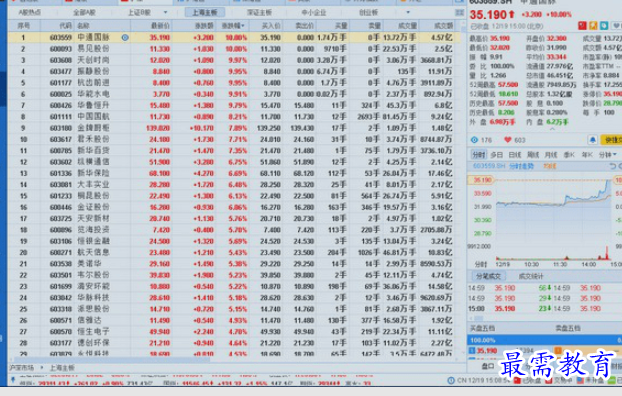Viewport: 622px width, 396px height.
Task: Click the blue circle icon beside 中通国脉
Action: [125, 38]
